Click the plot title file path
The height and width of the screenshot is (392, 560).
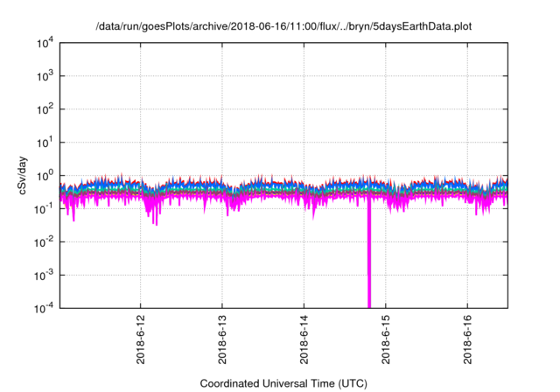[283, 26]
